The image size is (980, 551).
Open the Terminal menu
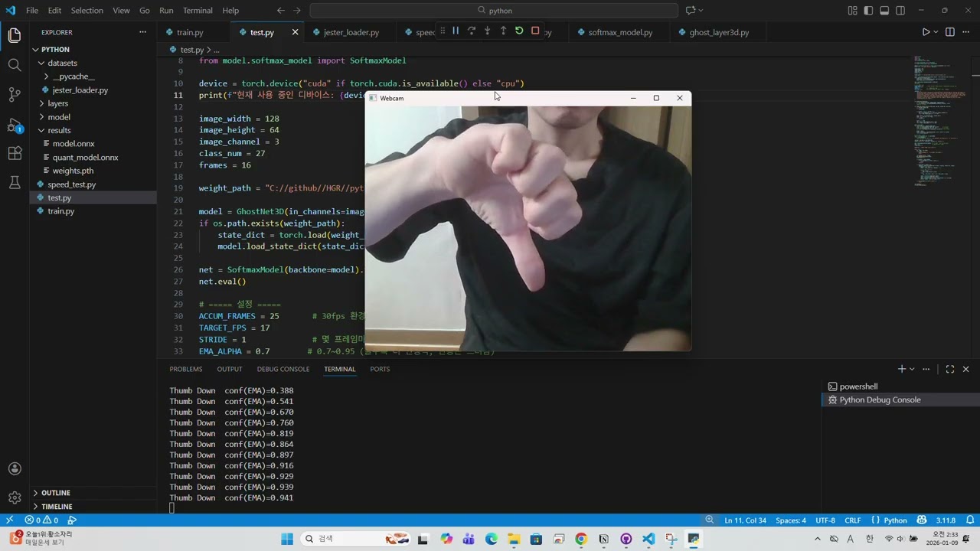198,11
